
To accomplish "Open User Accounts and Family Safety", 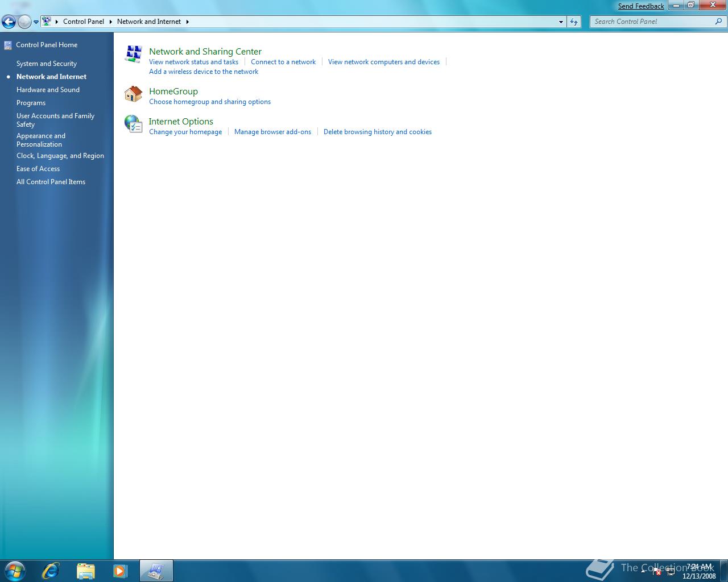I will 55,120.
